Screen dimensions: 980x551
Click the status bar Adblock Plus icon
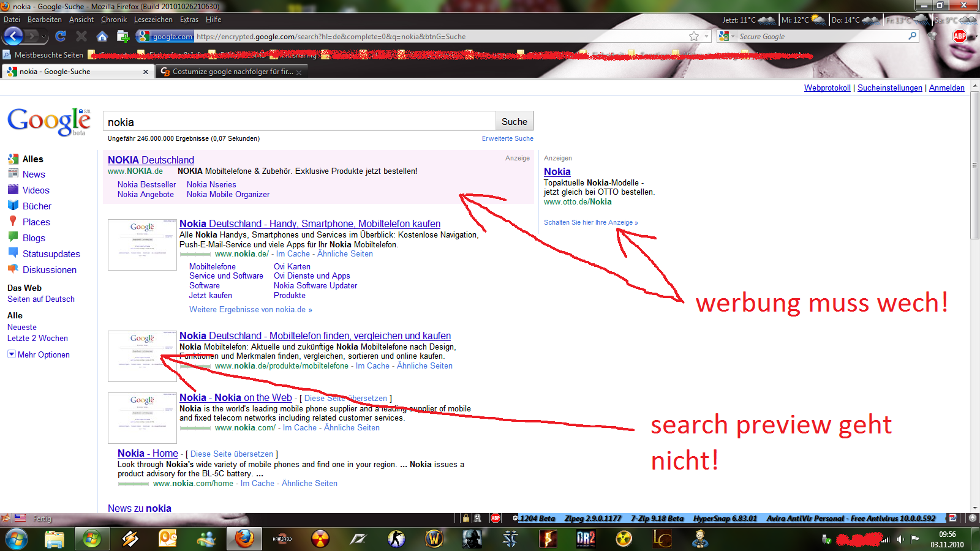(x=496, y=519)
